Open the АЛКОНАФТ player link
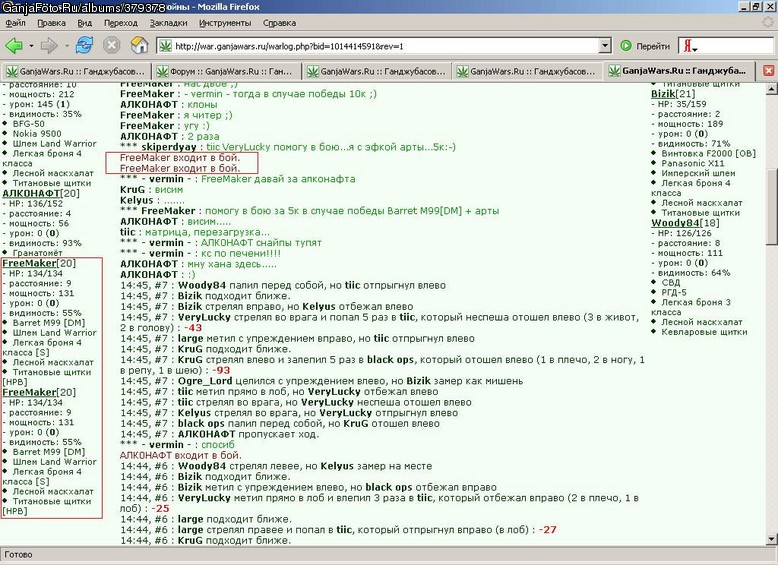Viewport: 778px width, 565px height. [x=31, y=193]
